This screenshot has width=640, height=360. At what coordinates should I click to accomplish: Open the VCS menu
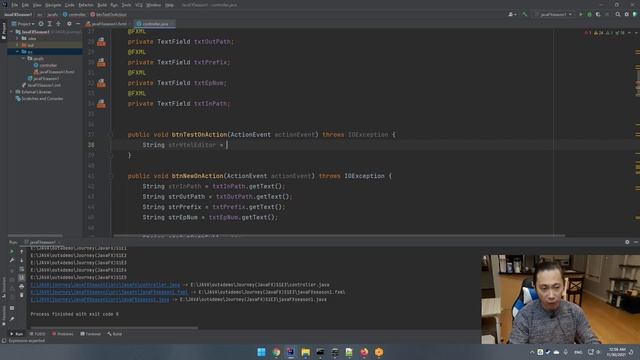139,5
